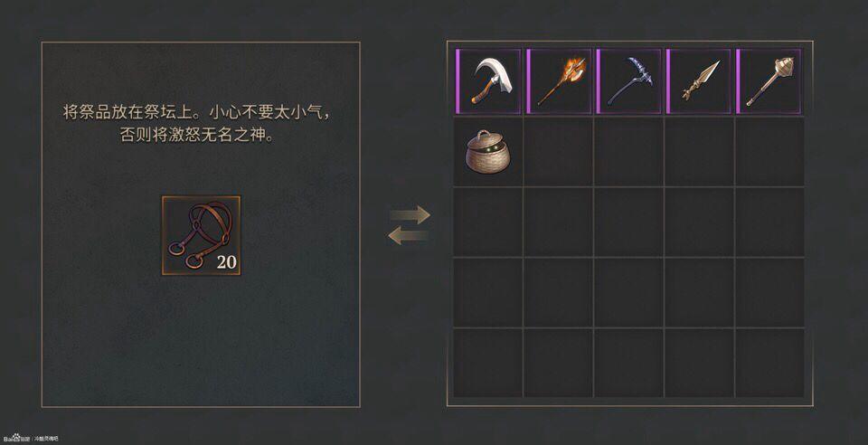Click empty slot directly under the mace
This screenshot has height=445, width=868.
(769, 152)
